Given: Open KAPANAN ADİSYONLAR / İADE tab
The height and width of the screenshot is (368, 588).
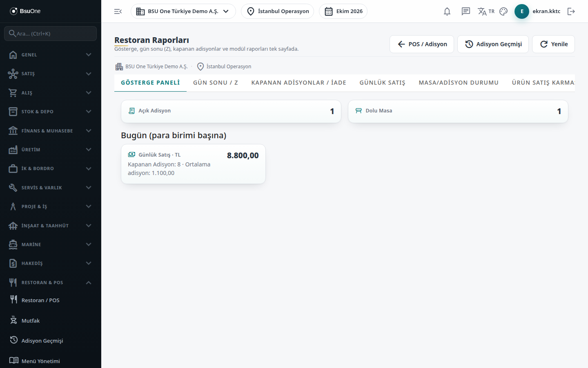Looking at the screenshot, I should tap(299, 83).
